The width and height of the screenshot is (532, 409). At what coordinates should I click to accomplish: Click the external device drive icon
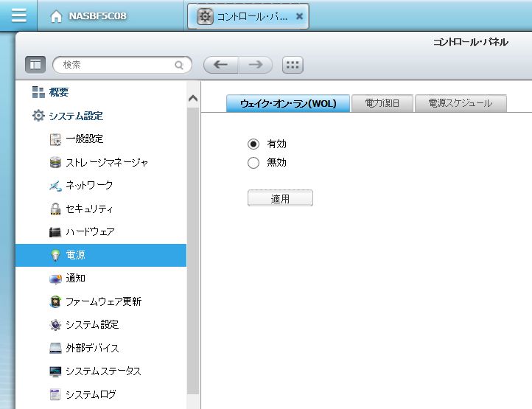coord(55,349)
